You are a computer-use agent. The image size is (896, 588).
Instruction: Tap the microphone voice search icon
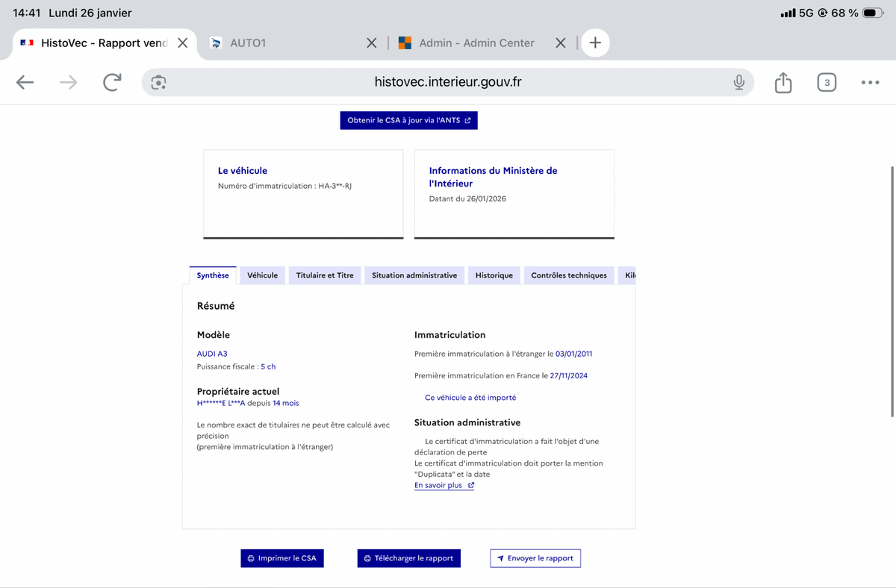(x=738, y=83)
